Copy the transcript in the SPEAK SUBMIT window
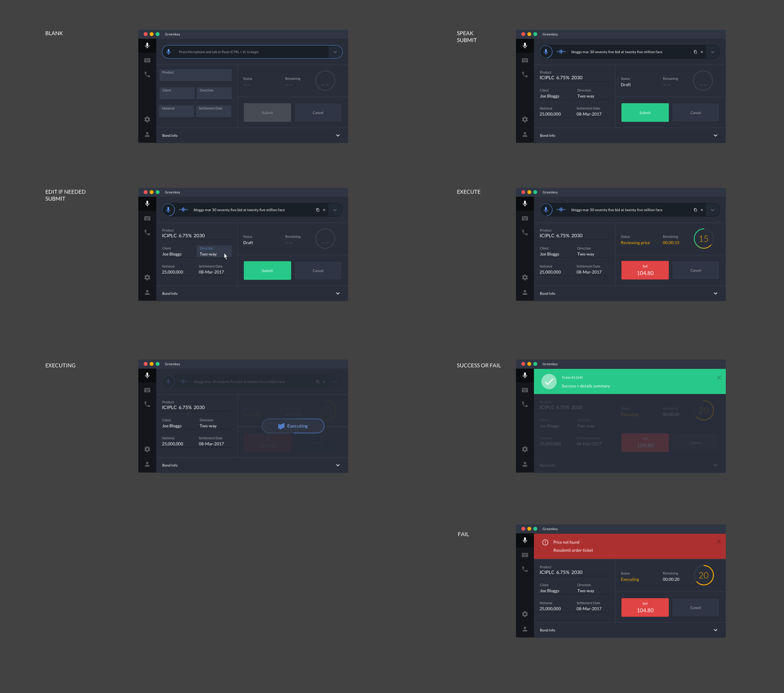Screen dimensions: 784x693 click(x=695, y=52)
